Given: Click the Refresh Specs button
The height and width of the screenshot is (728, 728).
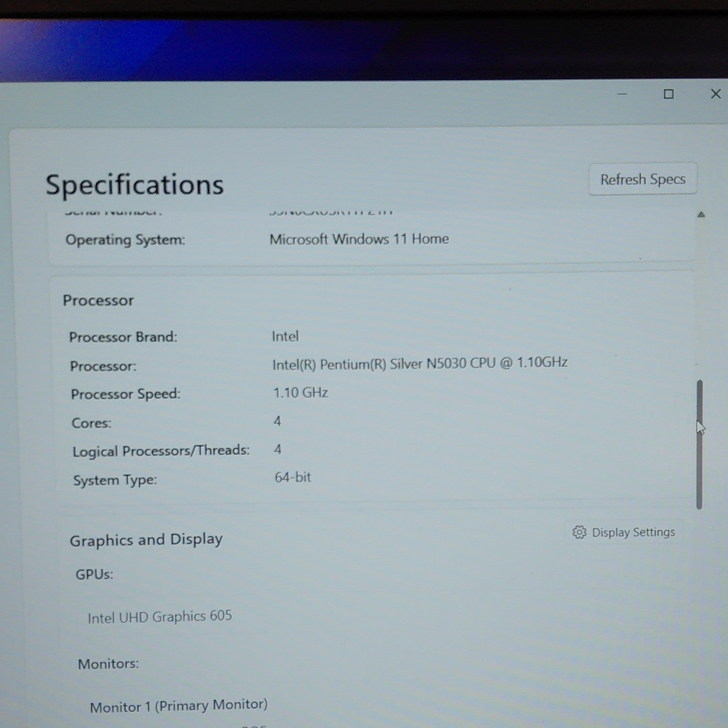Looking at the screenshot, I should (x=643, y=179).
